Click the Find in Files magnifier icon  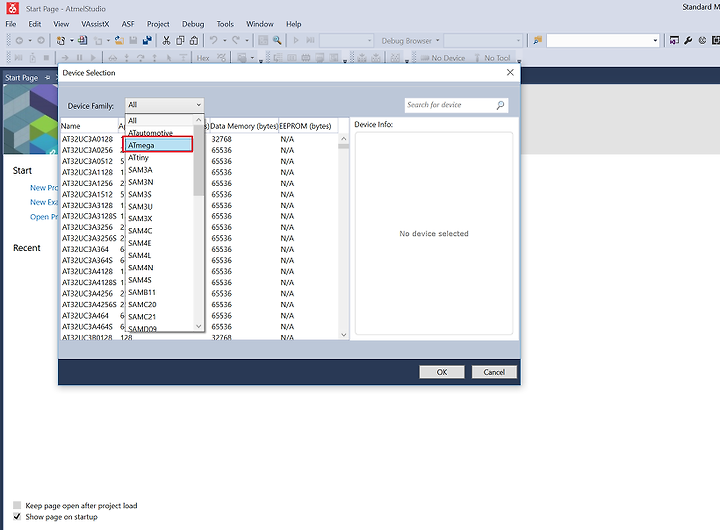click(277, 40)
